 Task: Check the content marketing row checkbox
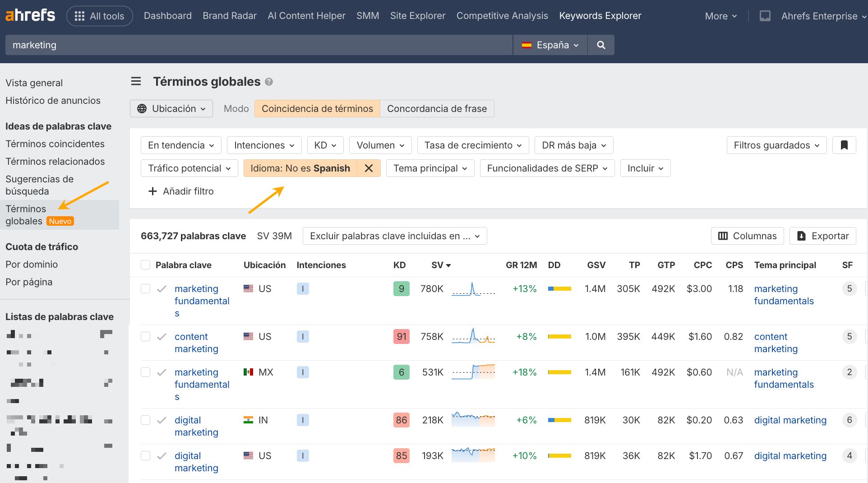pyautogui.click(x=145, y=337)
